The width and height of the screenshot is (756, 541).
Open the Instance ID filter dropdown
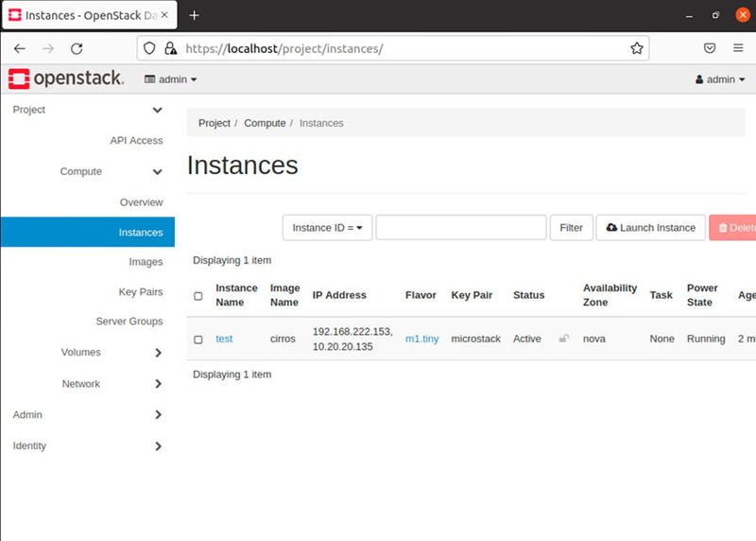click(327, 228)
